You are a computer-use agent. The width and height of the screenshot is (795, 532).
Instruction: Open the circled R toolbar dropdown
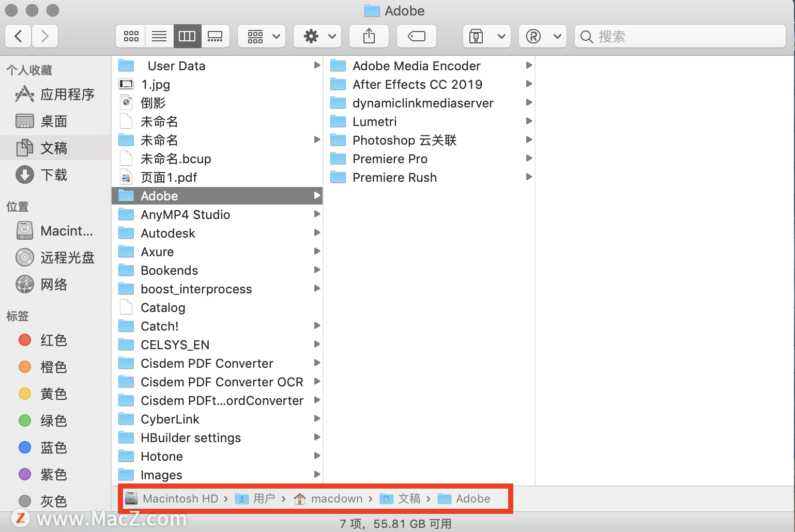tap(543, 36)
